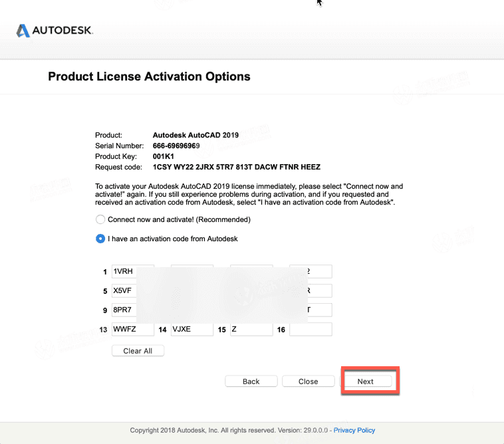The image size is (504, 444).
Task: Select I have an activation code option
Action: [100, 239]
